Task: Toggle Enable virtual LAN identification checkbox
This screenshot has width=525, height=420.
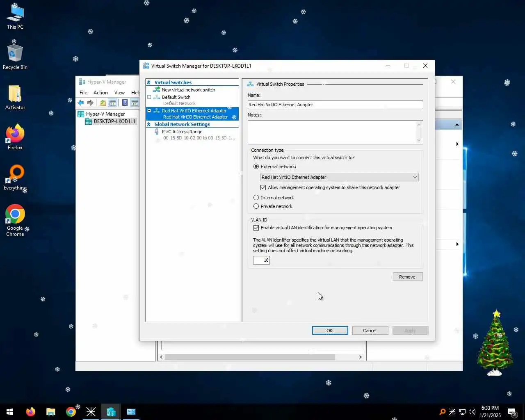Action: point(256,228)
